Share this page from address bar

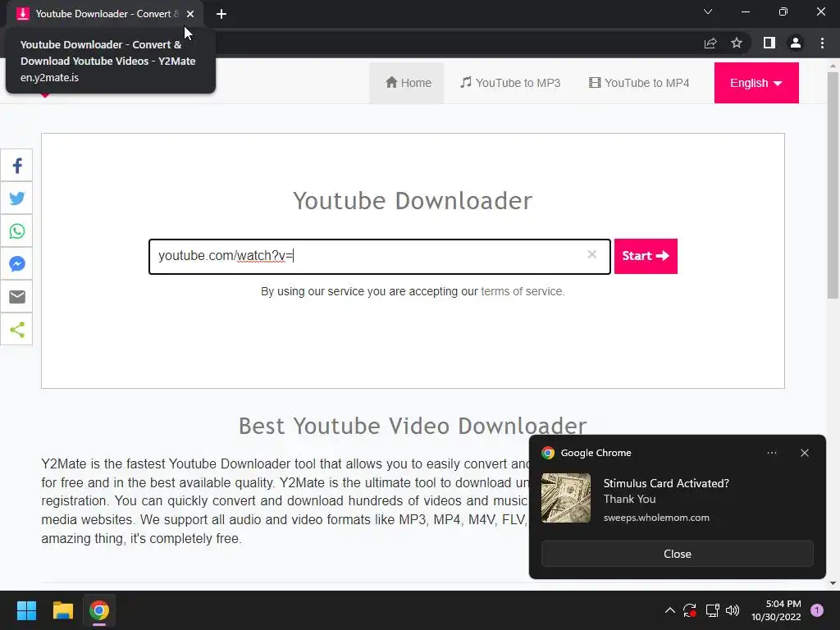710,43
